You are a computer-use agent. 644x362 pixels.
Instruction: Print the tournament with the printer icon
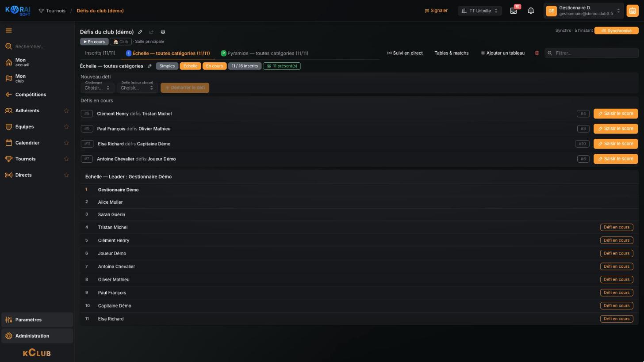click(163, 32)
